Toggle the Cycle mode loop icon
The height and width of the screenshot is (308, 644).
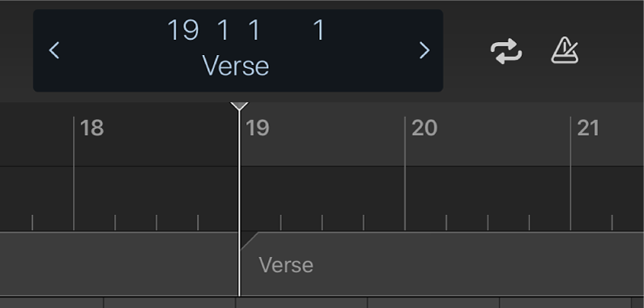click(506, 51)
